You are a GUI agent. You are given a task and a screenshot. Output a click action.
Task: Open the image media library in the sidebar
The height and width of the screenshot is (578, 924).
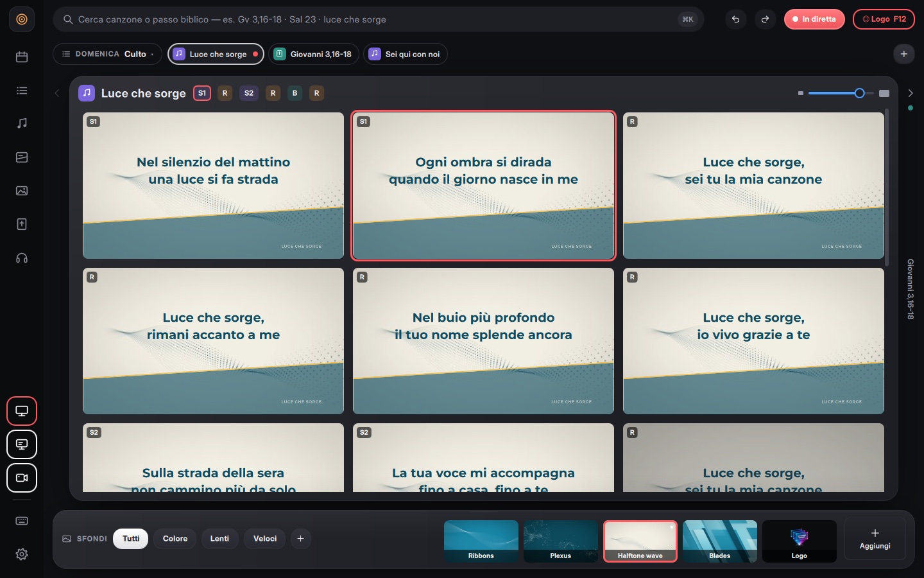[x=22, y=191]
